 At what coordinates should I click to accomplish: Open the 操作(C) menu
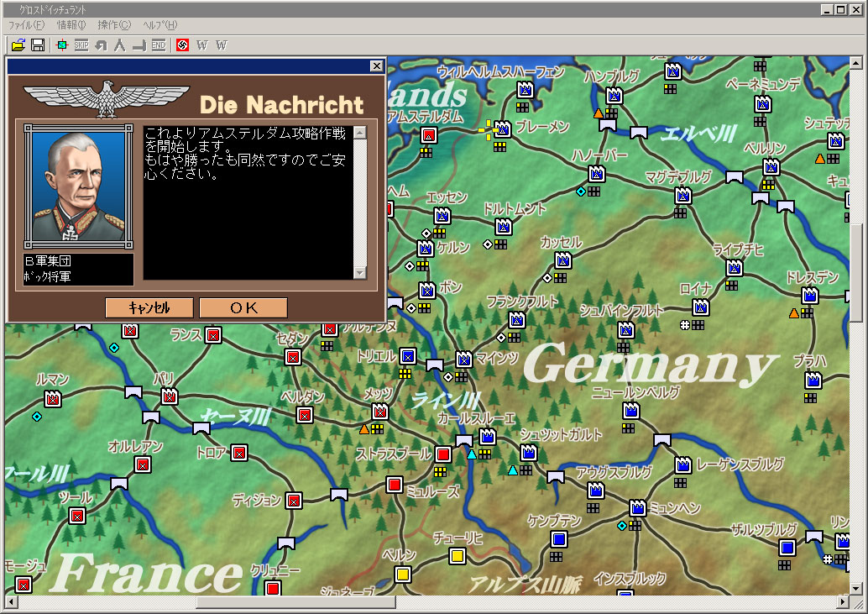coord(114,25)
